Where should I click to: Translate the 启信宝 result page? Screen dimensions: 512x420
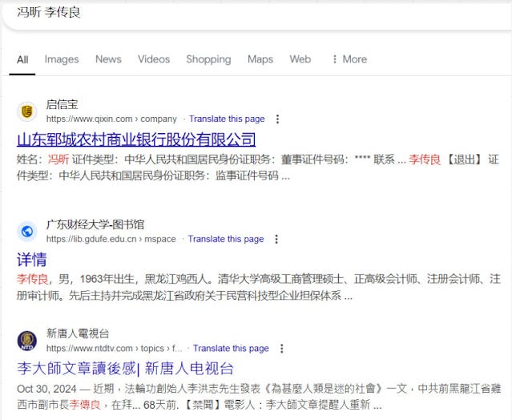coord(227,119)
